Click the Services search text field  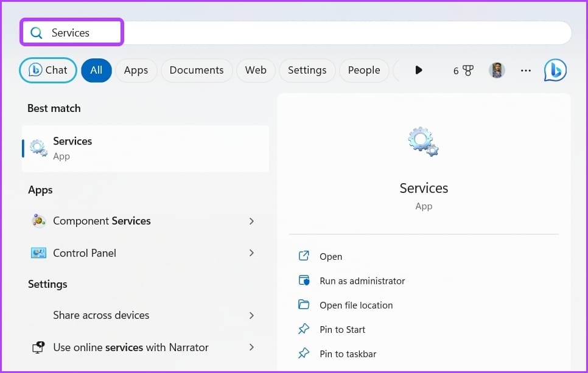tap(296, 33)
